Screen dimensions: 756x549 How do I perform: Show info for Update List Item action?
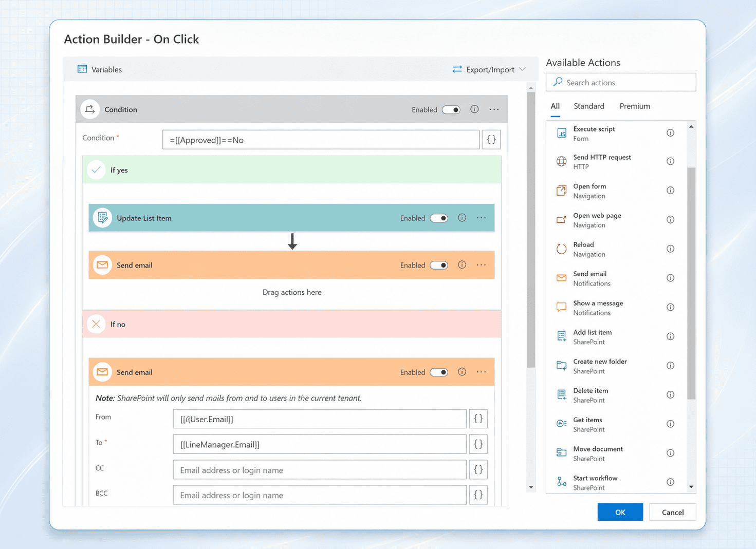[x=462, y=218]
